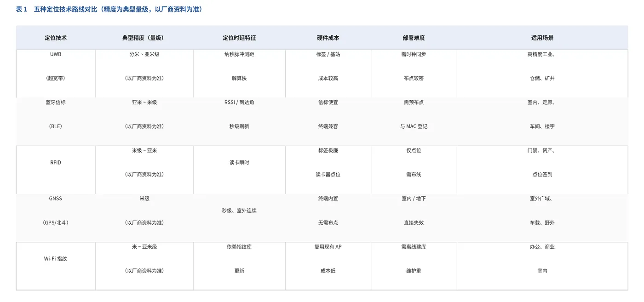Image resolution: width=644 pixels, height=302 pixels.
Task: Click the 秒级、室外连续 text
Action: point(239,211)
